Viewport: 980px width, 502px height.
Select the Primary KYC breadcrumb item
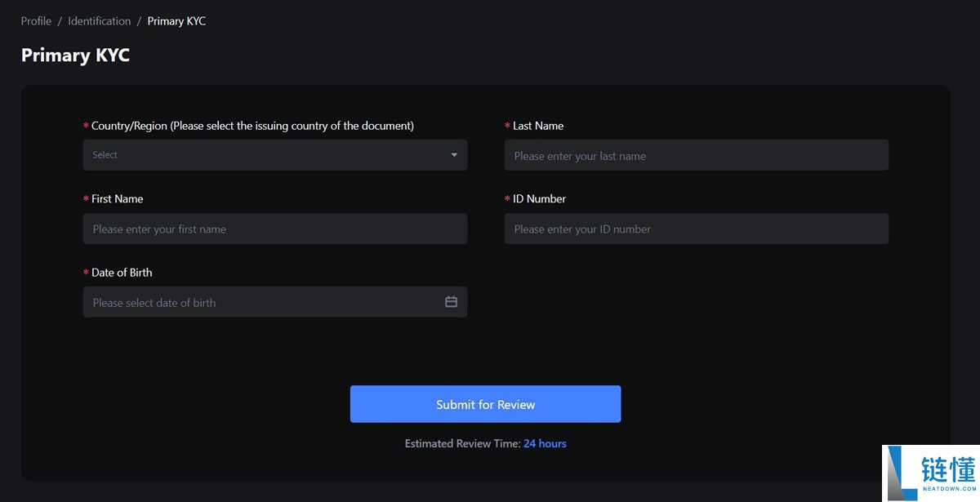(176, 21)
